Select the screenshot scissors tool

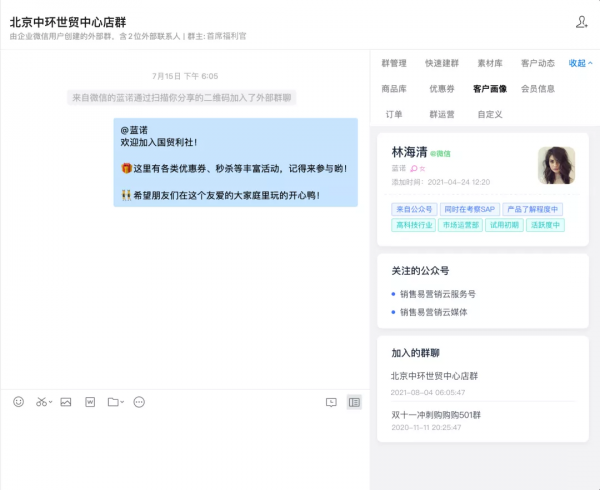click(41, 402)
